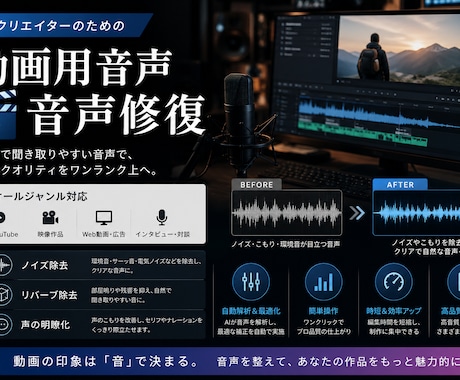Click the blue audio waveform track on the monitor
This screenshot has height=380, width=460.
point(378,111)
